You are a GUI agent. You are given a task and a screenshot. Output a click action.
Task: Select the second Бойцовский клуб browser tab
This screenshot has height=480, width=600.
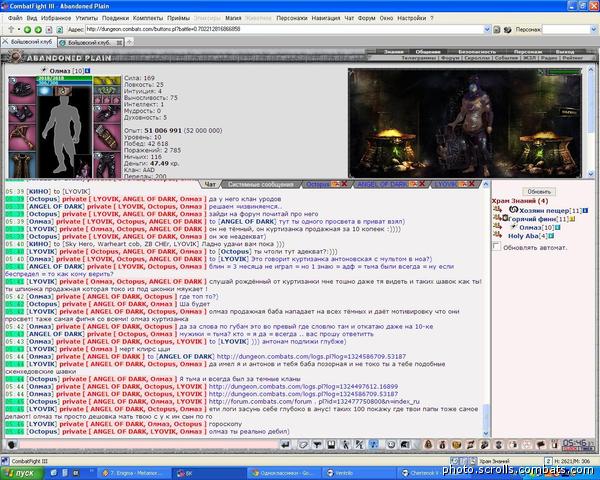click(x=89, y=43)
